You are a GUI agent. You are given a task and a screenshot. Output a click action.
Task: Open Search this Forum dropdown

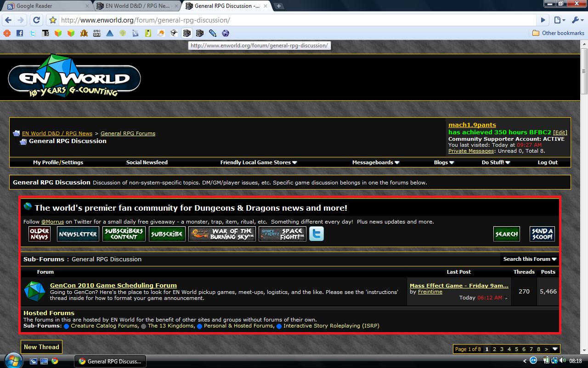[x=530, y=259]
